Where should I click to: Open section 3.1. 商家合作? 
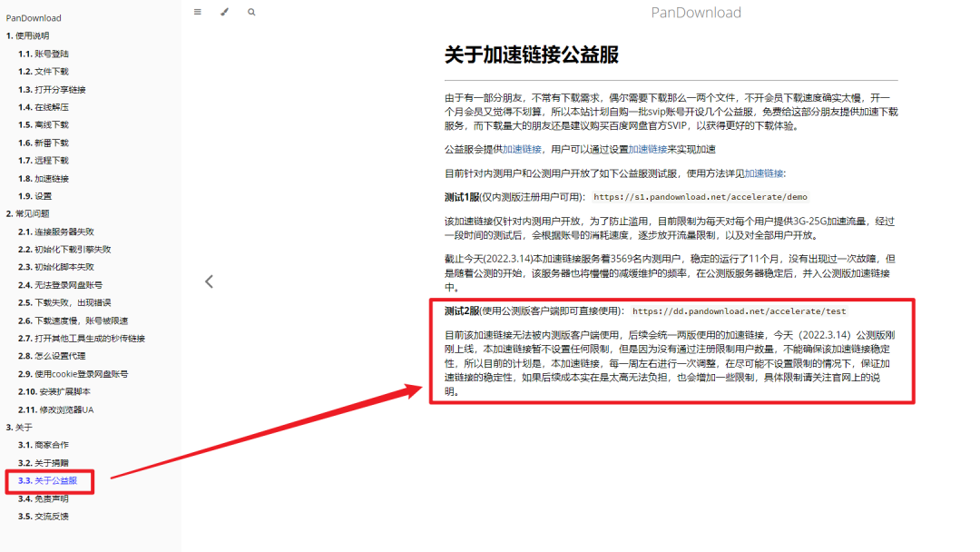pos(44,445)
